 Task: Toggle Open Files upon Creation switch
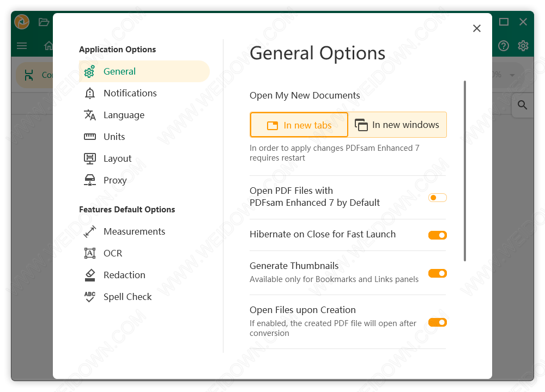pyautogui.click(x=437, y=322)
